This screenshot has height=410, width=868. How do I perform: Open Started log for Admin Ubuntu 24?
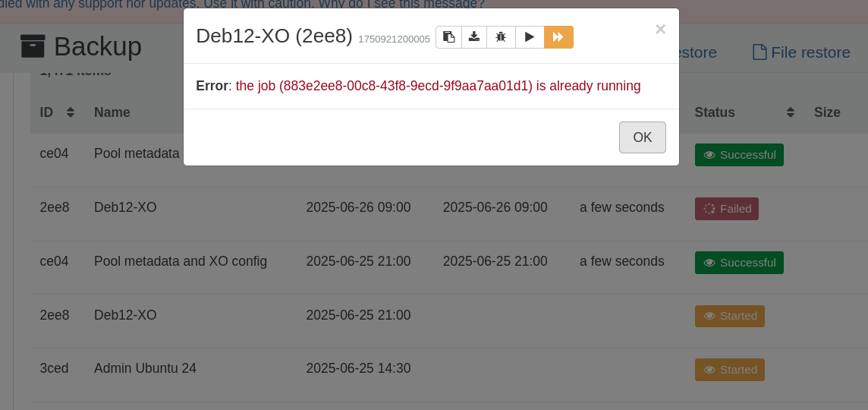(730, 370)
